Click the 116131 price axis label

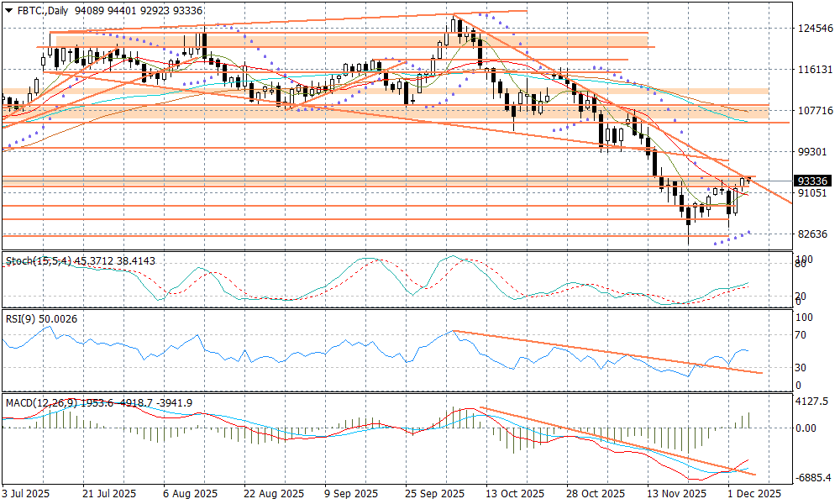(x=813, y=69)
